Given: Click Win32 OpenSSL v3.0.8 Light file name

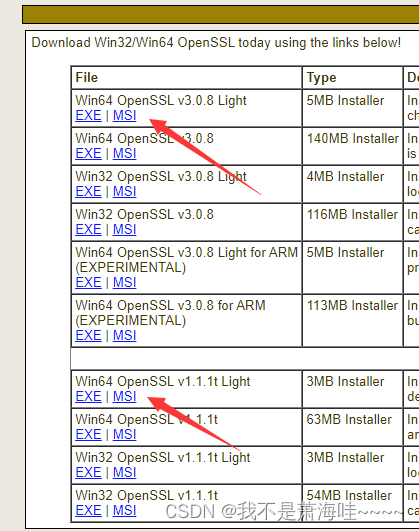Looking at the screenshot, I should [x=161, y=176].
